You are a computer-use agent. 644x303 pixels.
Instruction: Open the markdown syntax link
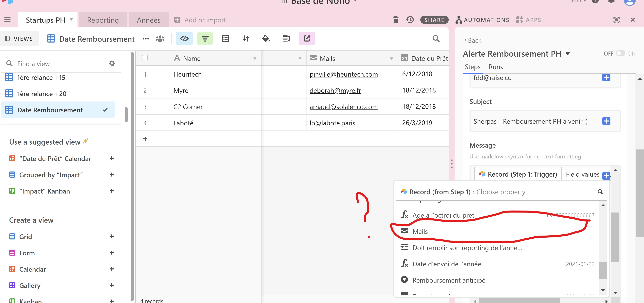[x=493, y=157]
